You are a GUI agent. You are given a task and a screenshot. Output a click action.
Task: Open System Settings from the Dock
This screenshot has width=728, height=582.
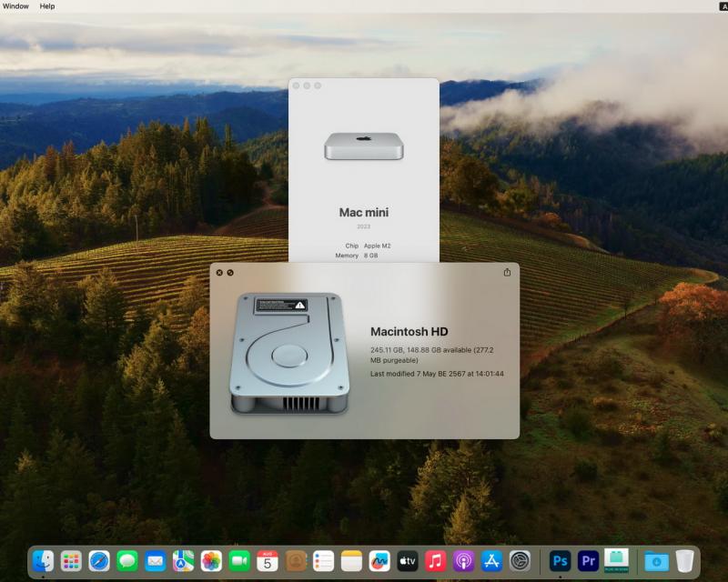pos(520,561)
